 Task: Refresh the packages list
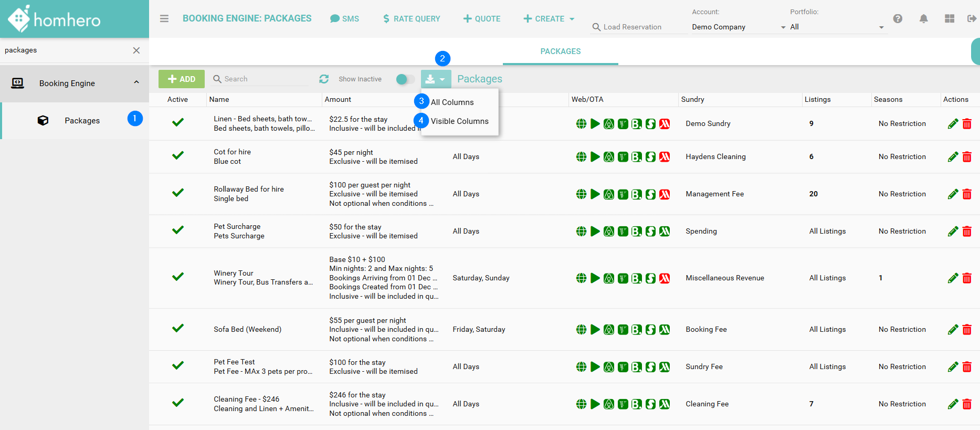(324, 79)
